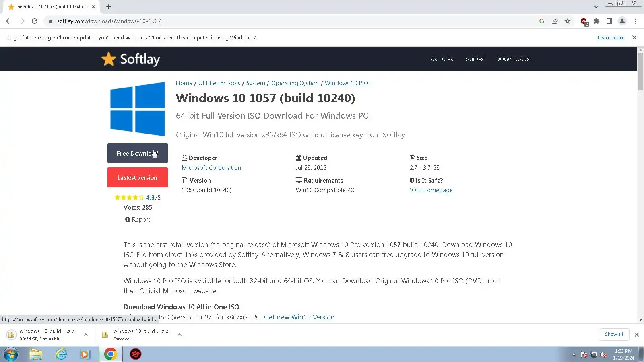644x362 pixels.
Task: Open Windows Media Player from taskbar
Action: tap(85, 354)
